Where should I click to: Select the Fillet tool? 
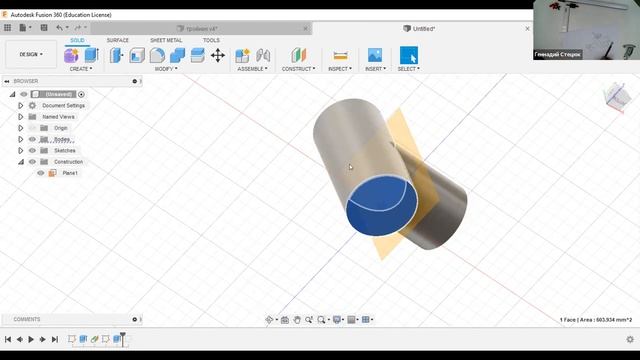click(157, 55)
